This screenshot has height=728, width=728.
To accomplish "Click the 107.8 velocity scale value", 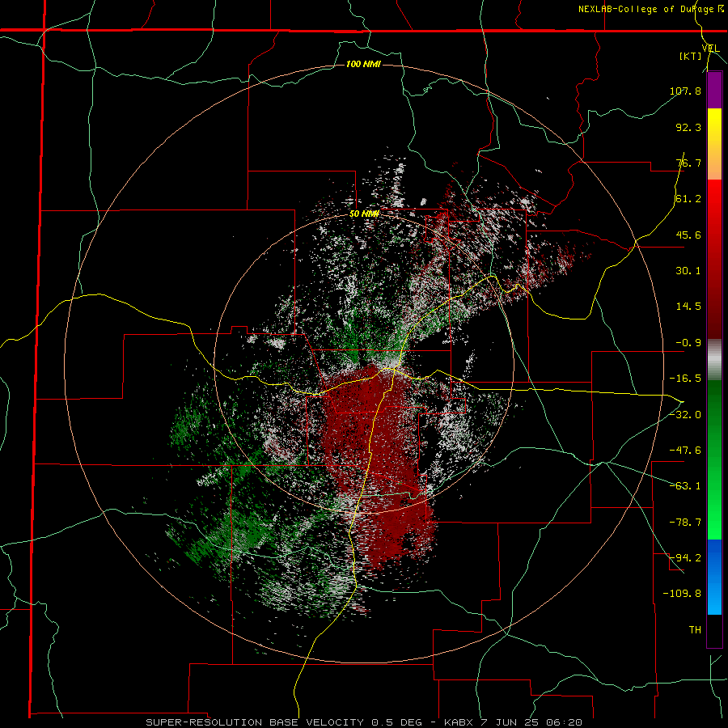I will coord(685,91).
